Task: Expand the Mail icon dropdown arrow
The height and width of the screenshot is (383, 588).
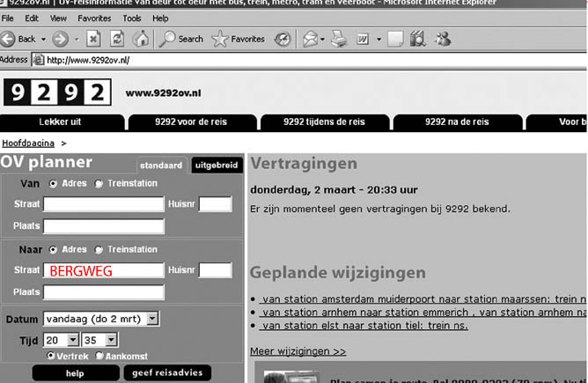Action: click(322, 40)
